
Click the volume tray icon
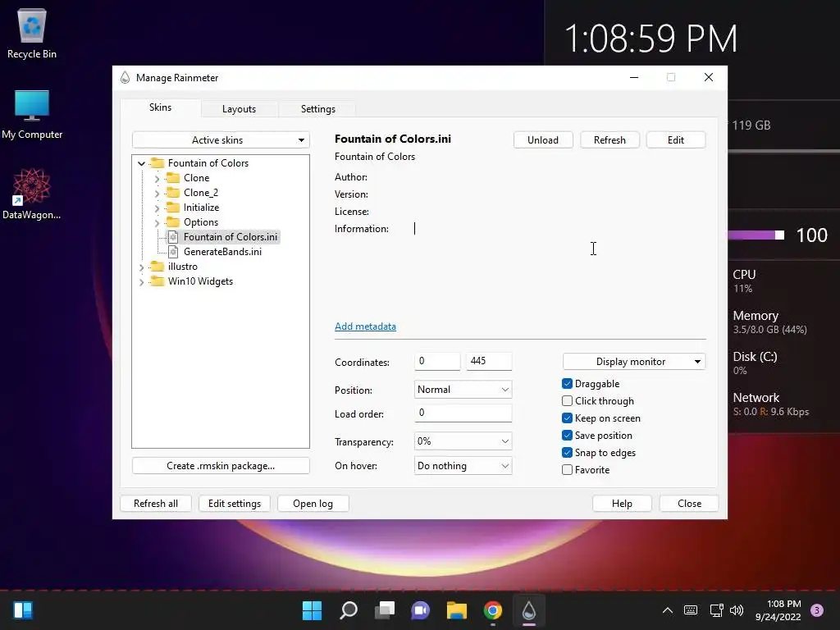coord(737,610)
